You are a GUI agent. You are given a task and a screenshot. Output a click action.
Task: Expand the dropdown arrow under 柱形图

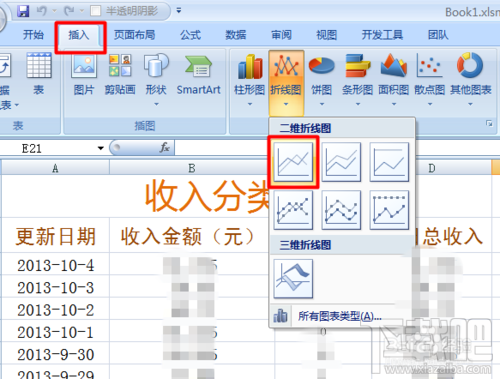click(250, 104)
